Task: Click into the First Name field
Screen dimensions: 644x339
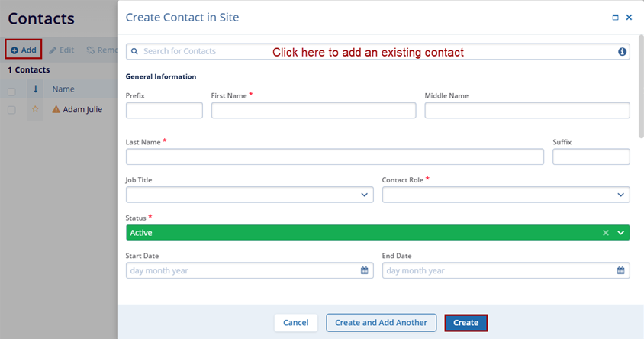Action: point(313,111)
